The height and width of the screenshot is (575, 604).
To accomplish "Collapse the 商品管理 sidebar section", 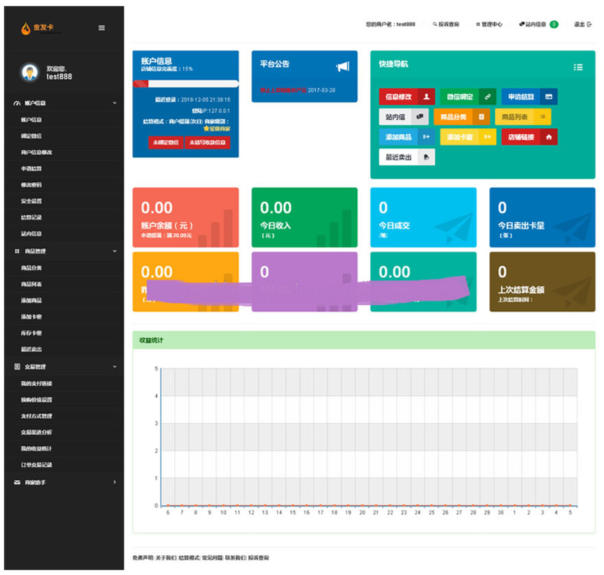I will coord(114,252).
